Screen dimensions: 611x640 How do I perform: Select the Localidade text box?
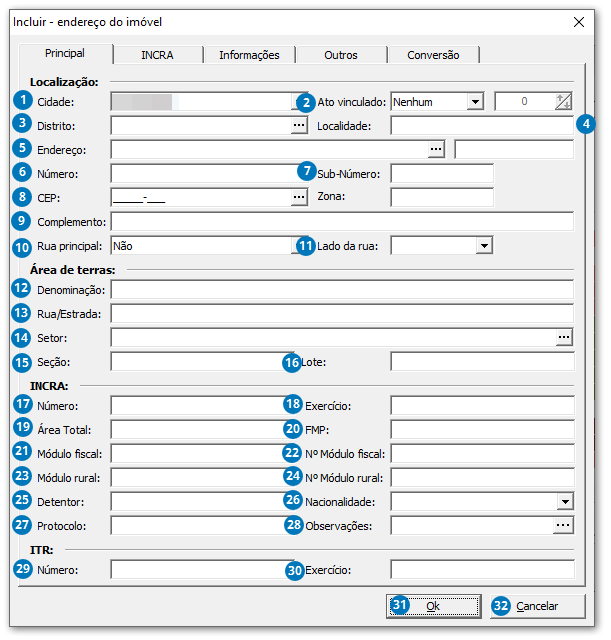(480, 126)
